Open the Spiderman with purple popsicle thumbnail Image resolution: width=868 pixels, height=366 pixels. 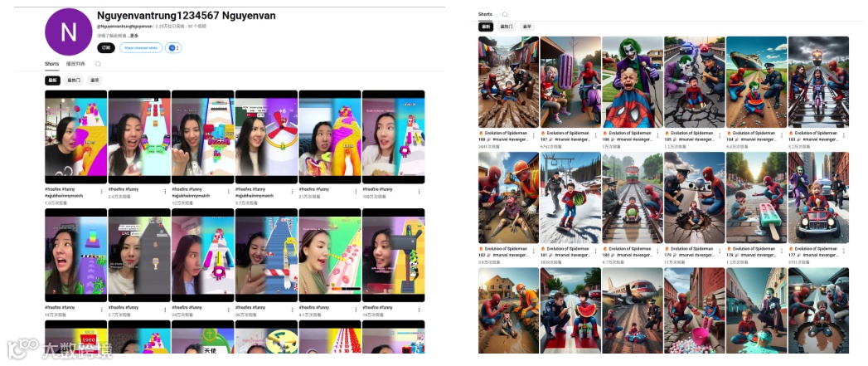point(570,82)
